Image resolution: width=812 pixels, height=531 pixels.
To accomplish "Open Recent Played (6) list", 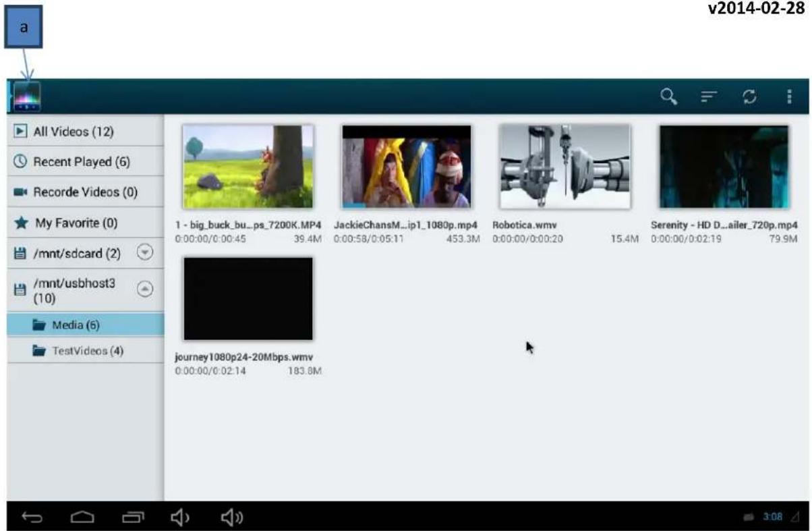I will click(x=86, y=161).
